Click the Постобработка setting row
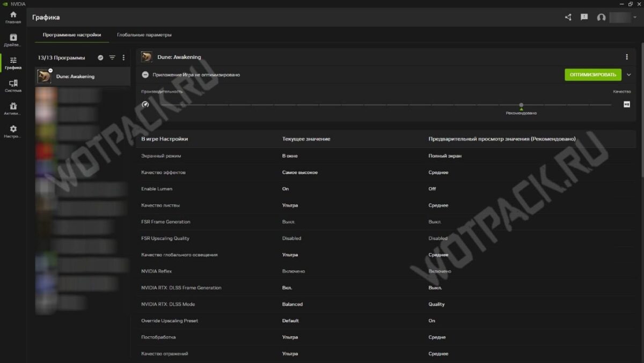The image size is (644, 363). point(385,337)
